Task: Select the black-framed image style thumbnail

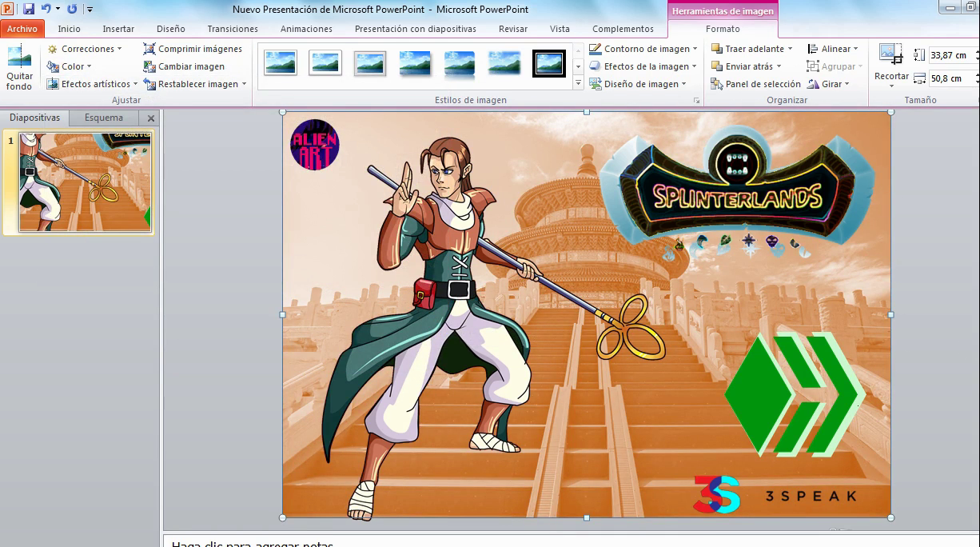Action: click(x=549, y=62)
